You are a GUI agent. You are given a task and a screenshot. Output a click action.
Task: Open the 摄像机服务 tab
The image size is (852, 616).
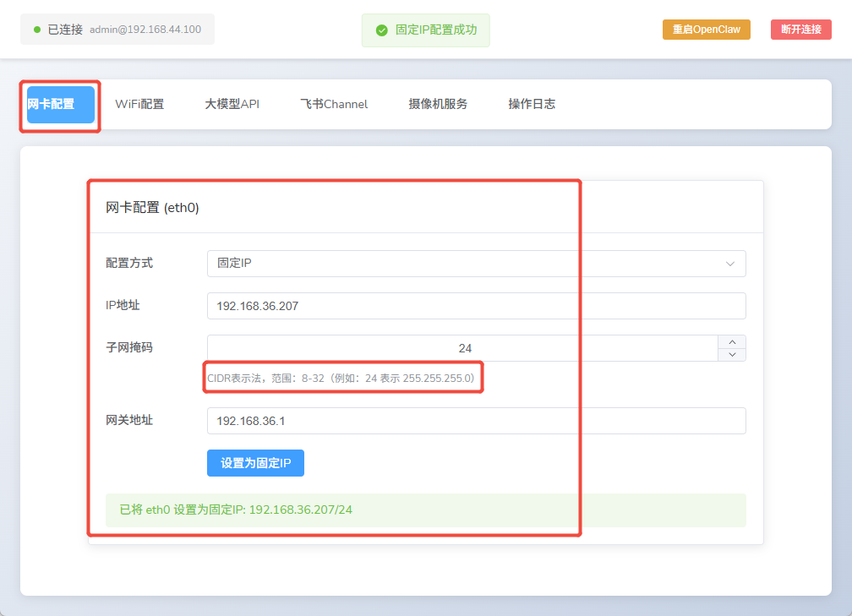pyautogui.click(x=438, y=105)
